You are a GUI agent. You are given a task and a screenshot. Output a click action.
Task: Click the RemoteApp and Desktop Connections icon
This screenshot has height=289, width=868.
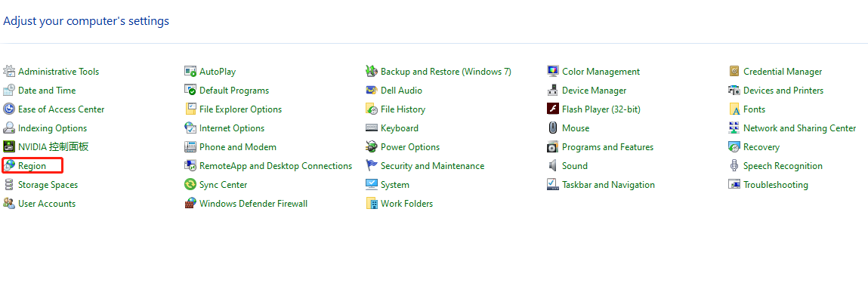[x=190, y=165]
